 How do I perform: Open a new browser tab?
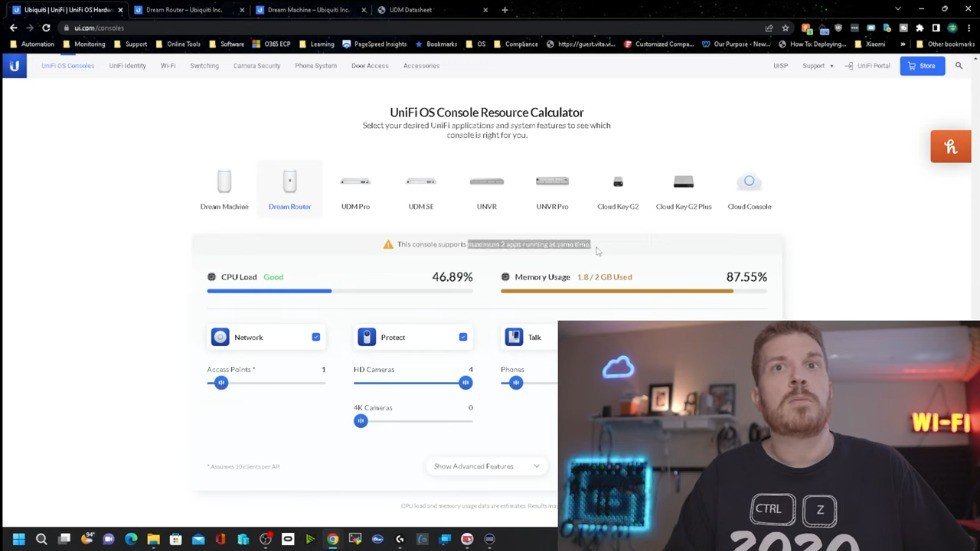504,10
